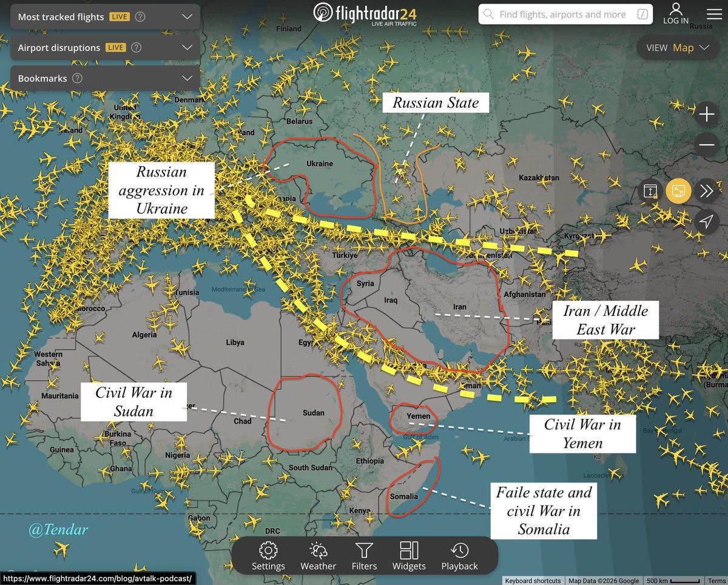Screen dimensions: 728x585
Task: Open the LOG IN user icon
Action: coord(676,9)
